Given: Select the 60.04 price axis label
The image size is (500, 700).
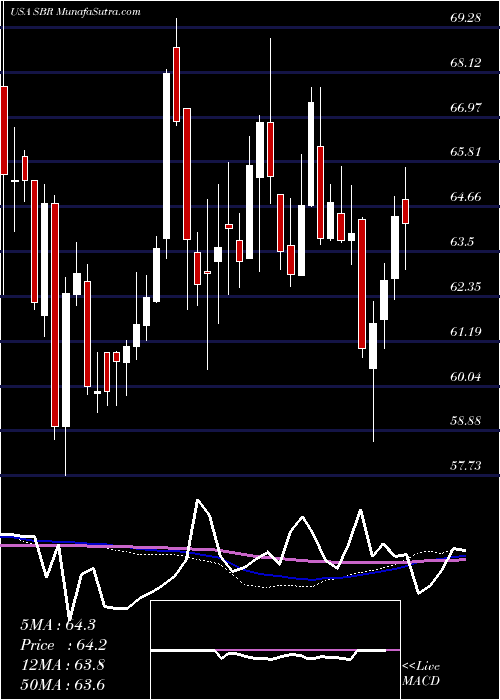Looking at the screenshot, I should (x=466, y=377).
